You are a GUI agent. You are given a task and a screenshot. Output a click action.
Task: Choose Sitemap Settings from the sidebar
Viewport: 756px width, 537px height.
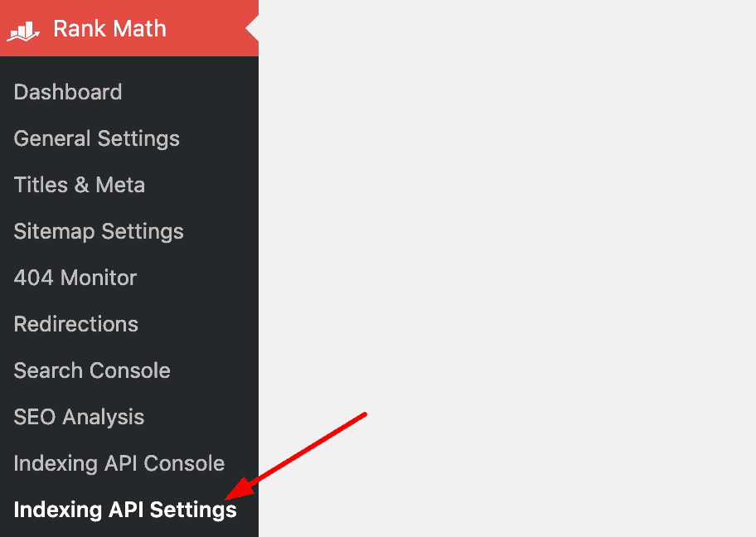pos(99,231)
